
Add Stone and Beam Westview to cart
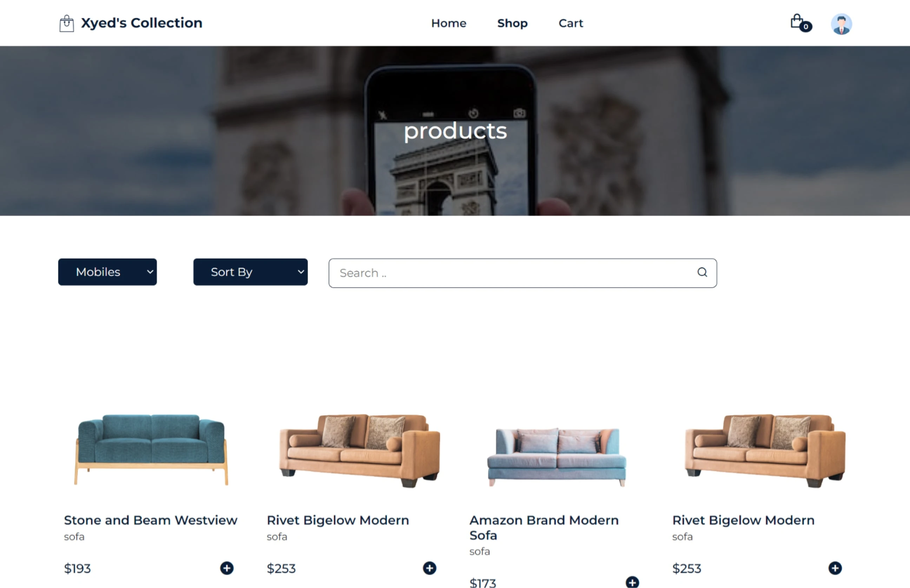click(226, 568)
